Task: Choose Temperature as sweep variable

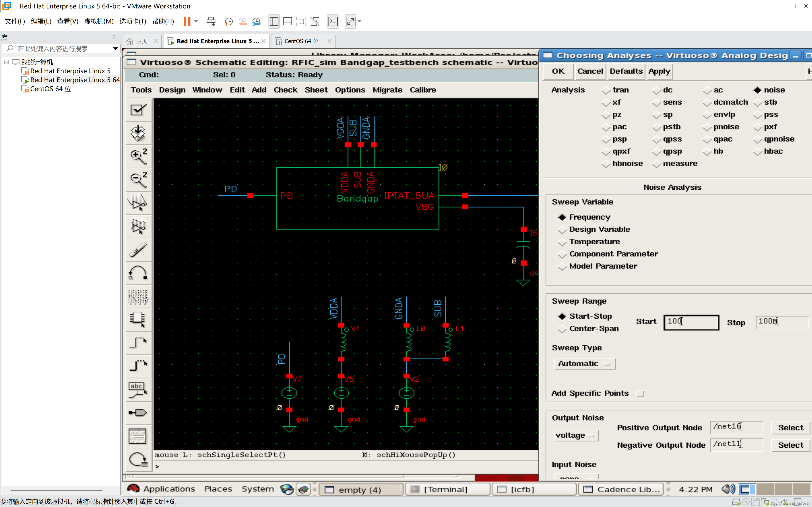Action: [x=562, y=242]
